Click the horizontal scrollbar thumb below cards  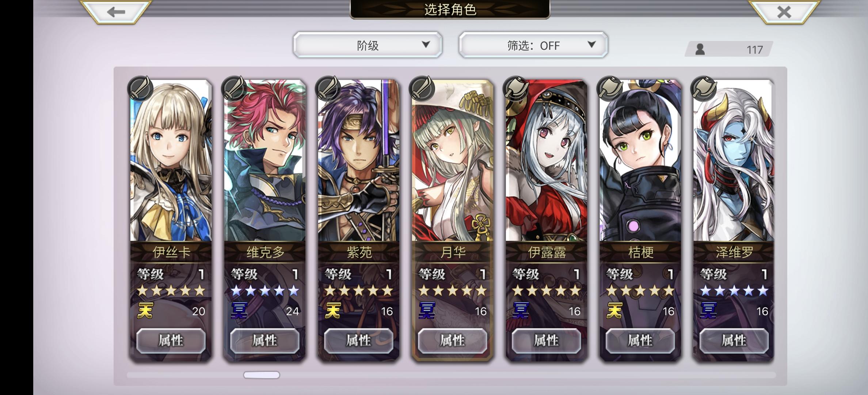coord(262,375)
